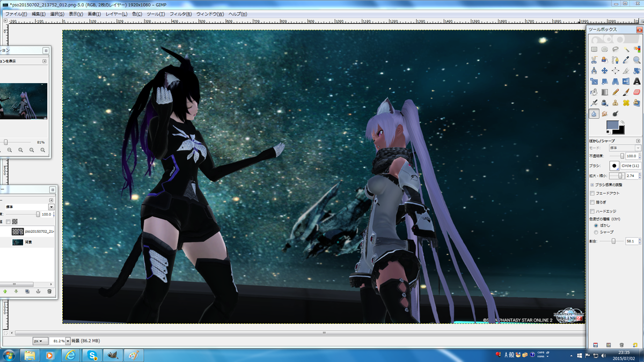The image size is (644, 362).
Task: Select the Ink tool
Action: pyautogui.click(x=604, y=102)
